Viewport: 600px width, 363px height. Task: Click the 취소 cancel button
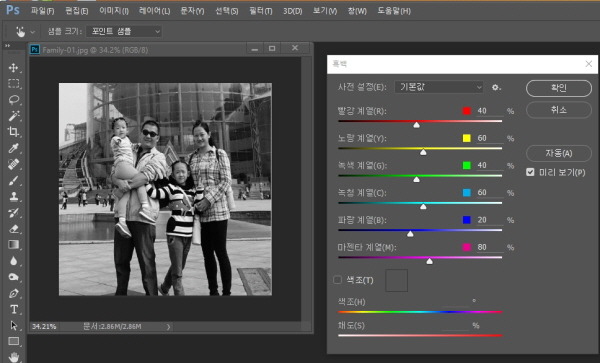coord(559,110)
